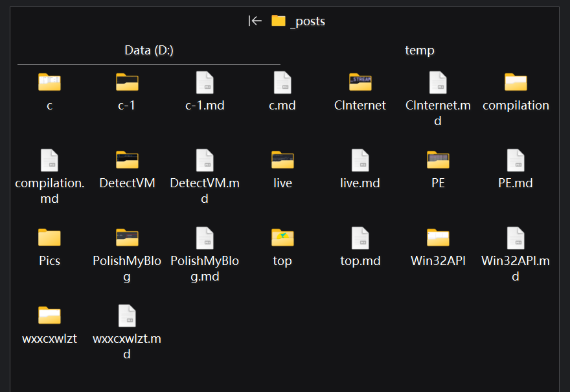Open the wxxcxwlzt folder

(49, 316)
